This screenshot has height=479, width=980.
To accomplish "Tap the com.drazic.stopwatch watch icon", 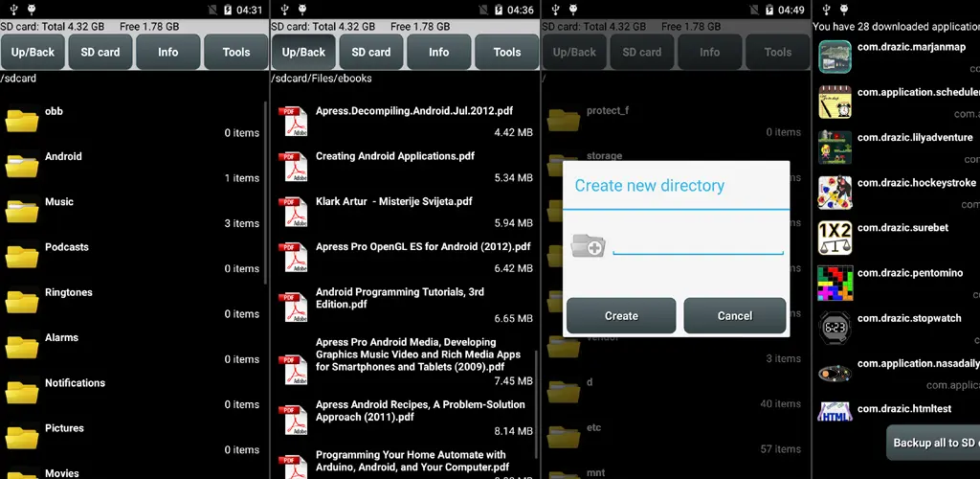I will (835, 329).
